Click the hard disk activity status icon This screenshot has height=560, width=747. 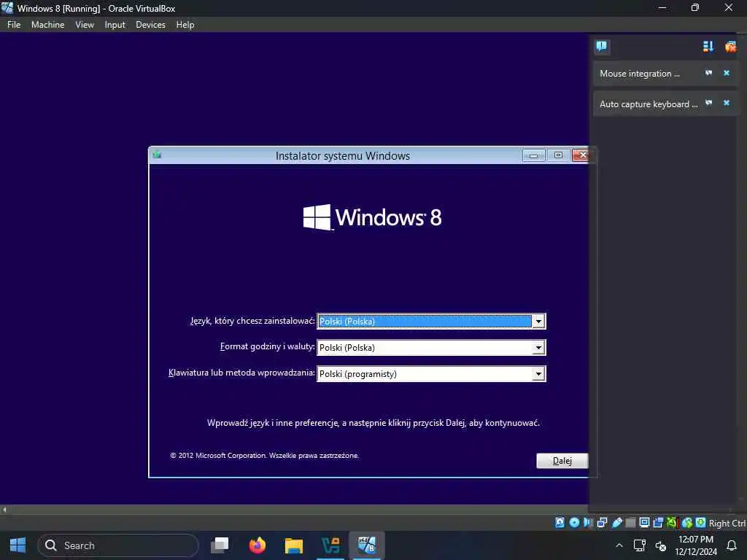point(560,522)
